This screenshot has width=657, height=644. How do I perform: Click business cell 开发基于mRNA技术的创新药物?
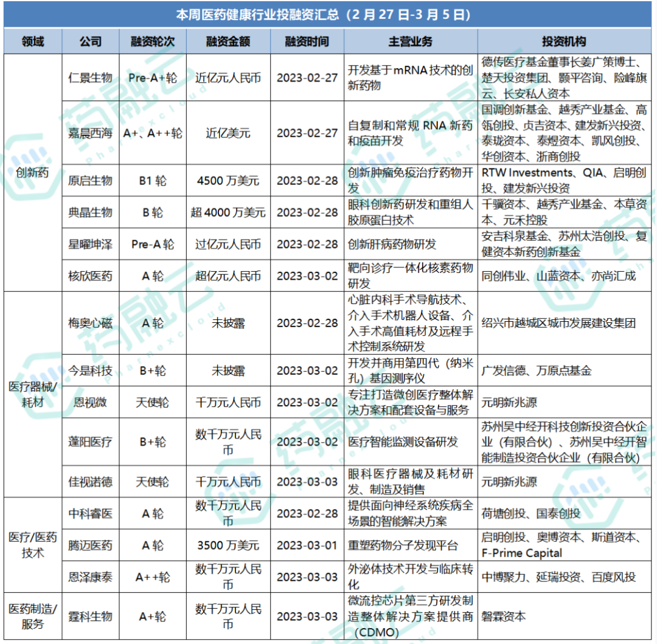pos(410,78)
